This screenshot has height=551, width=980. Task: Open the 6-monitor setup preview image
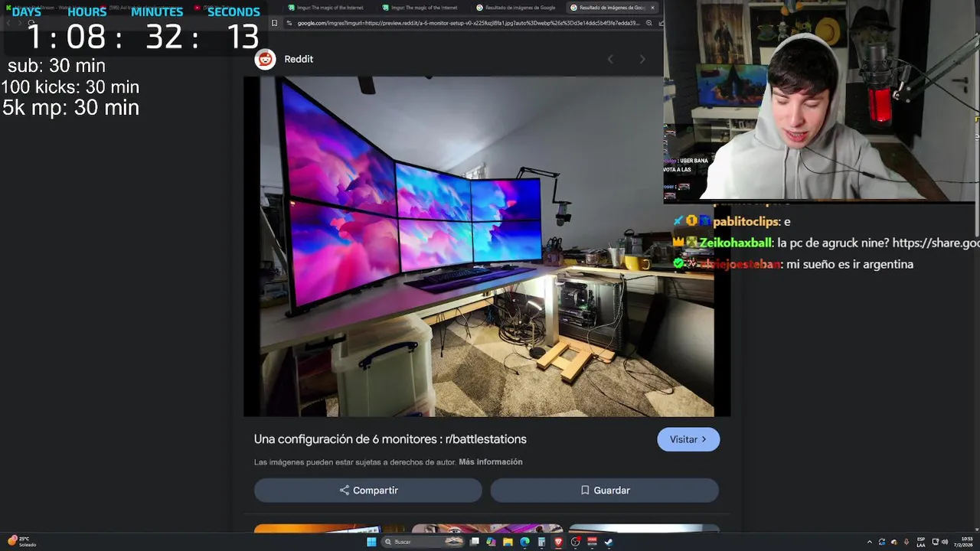pyautogui.click(x=487, y=246)
